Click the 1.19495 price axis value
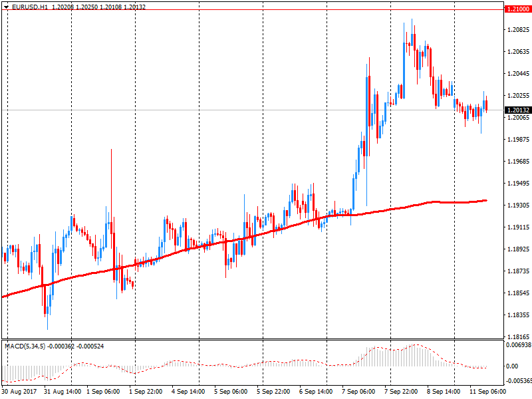Viewport: 532px width, 399px height. (518, 184)
